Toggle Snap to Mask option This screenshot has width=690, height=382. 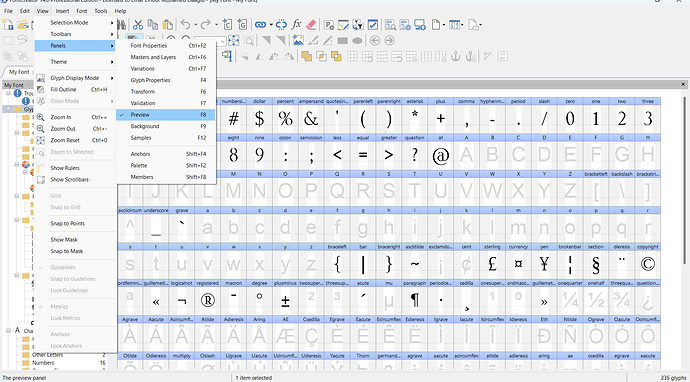click(75, 251)
